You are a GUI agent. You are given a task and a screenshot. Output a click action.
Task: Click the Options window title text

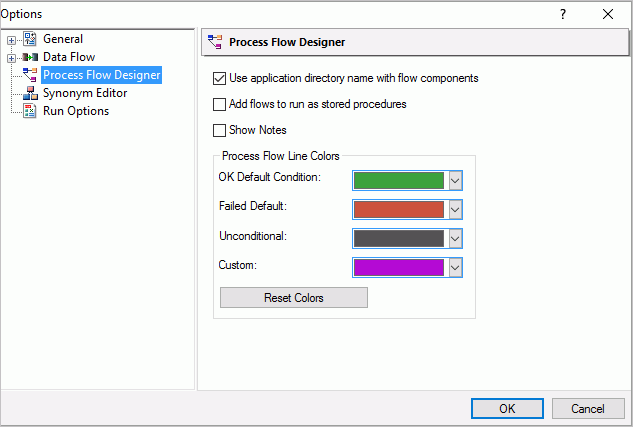(x=21, y=14)
